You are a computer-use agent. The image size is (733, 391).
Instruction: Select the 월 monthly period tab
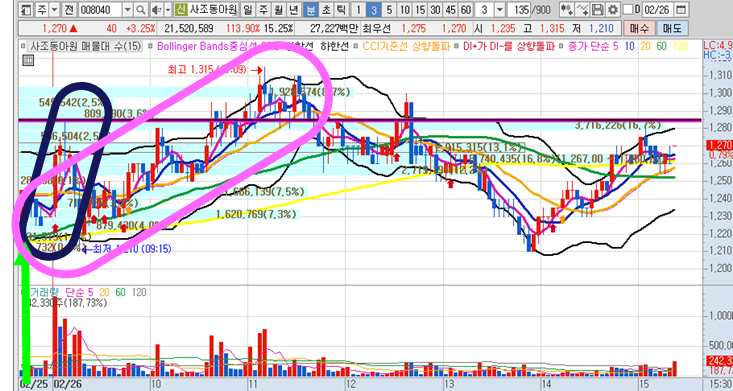tap(279, 9)
